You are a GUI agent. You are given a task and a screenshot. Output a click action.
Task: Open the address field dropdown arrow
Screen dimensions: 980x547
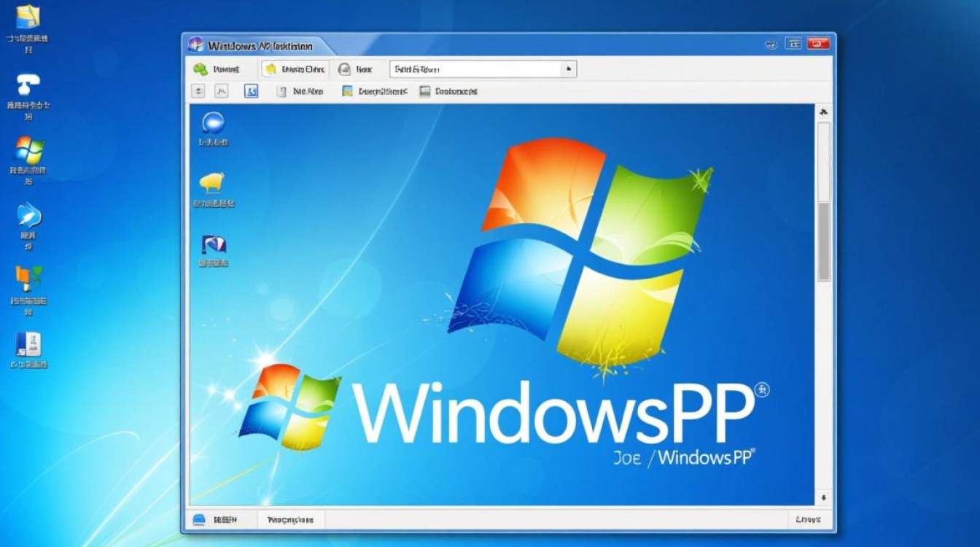pos(568,69)
